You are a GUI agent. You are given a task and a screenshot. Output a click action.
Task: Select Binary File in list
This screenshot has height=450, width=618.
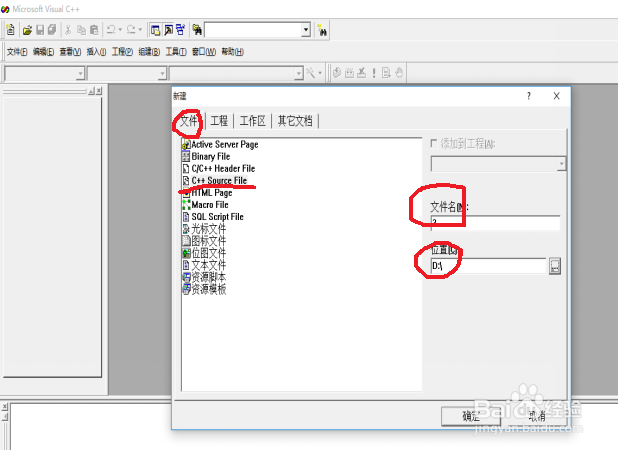206,156
